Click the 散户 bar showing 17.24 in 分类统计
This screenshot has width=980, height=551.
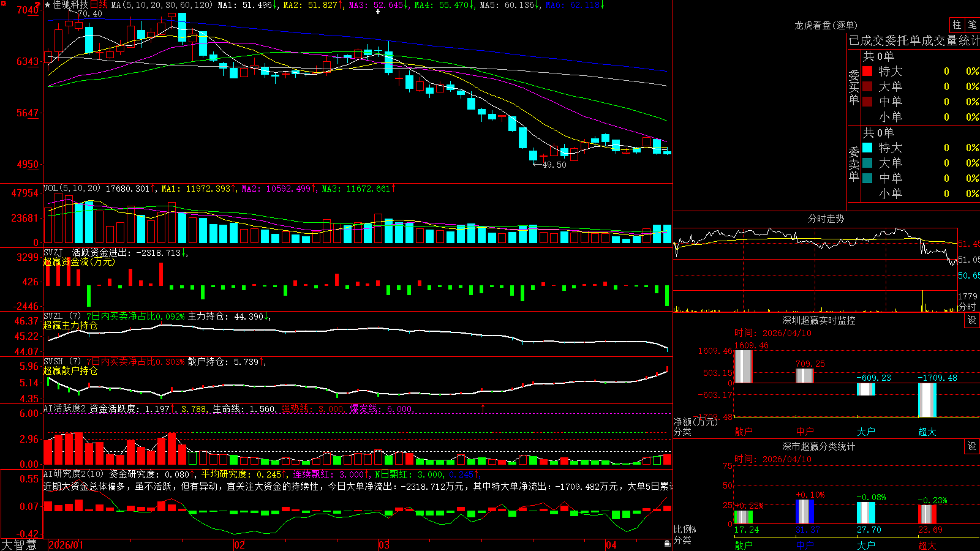coord(743,517)
